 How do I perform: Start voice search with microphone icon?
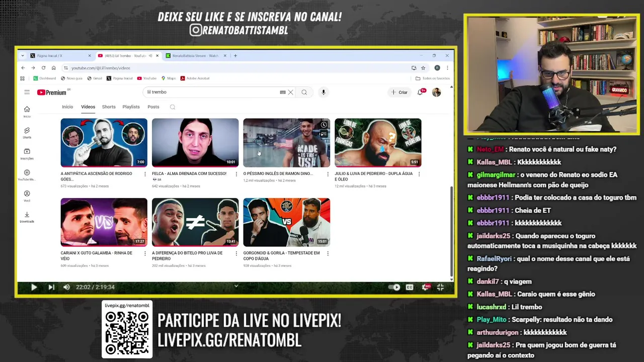(x=324, y=92)
